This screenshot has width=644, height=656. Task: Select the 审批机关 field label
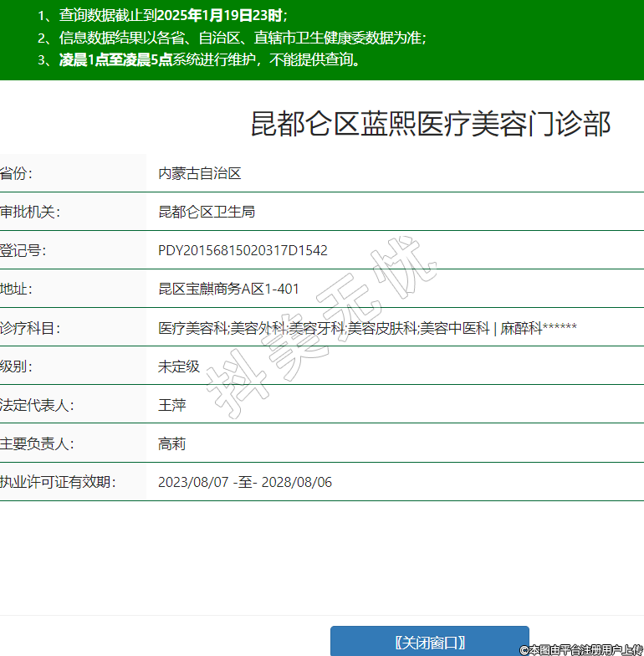point(31,212)
